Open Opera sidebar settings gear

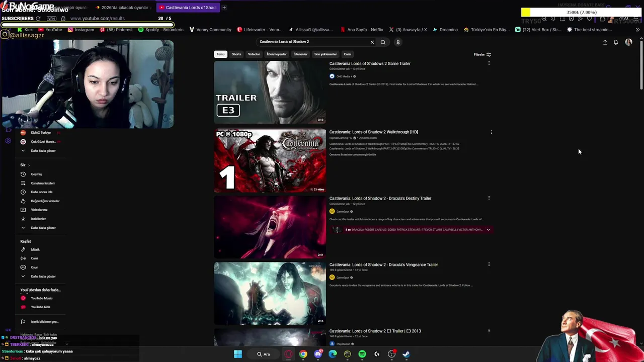(x=8, y=141)
